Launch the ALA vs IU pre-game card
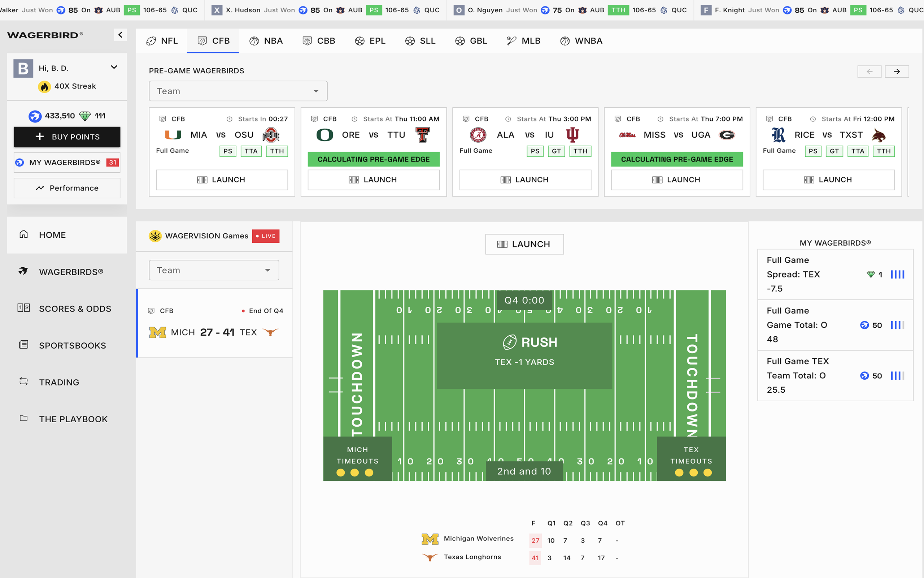Image resolution: width=924 pixels, height=578 pixels. (x=525, y=180)
